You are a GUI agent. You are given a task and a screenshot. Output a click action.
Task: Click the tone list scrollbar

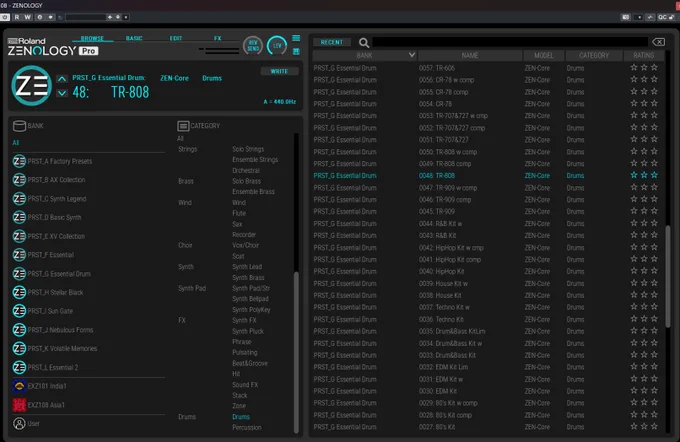(x=668, y=277)
